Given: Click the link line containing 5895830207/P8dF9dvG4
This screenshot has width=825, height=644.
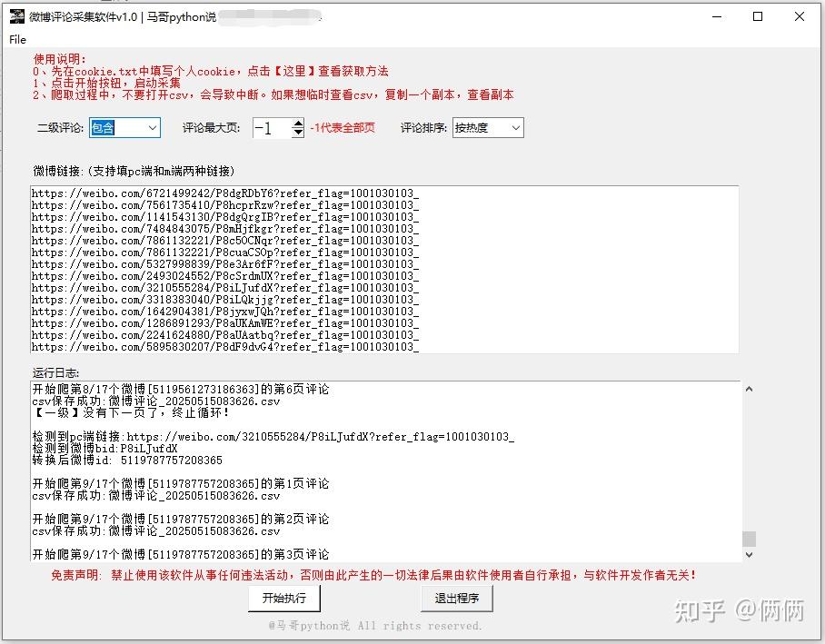Looking at the screenshot, I should [x=225, y=347].
